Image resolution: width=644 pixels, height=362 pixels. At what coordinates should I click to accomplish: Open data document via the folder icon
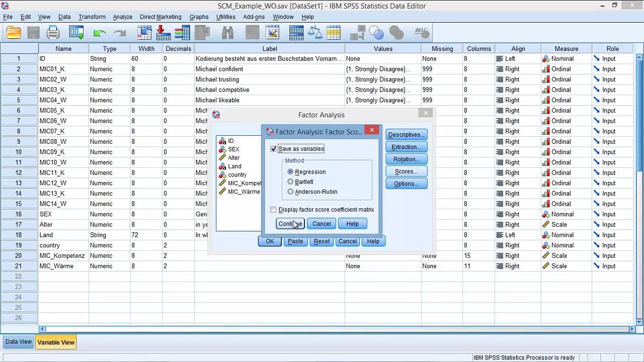click(14, 33)
